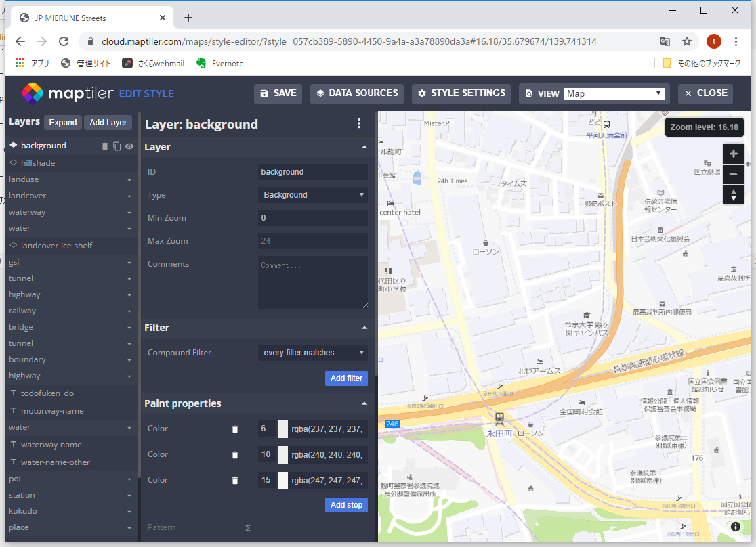Click the Add Layer button
The height and width of the screenshot is (547, 756).
(x=108, y=123)
